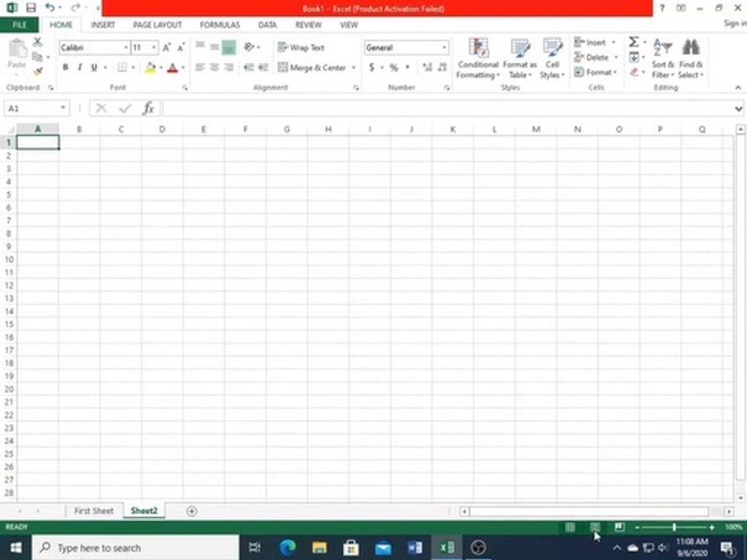Toggle Wrap Text
Viewport: 747px width, 560px height.
coord(301,47)
